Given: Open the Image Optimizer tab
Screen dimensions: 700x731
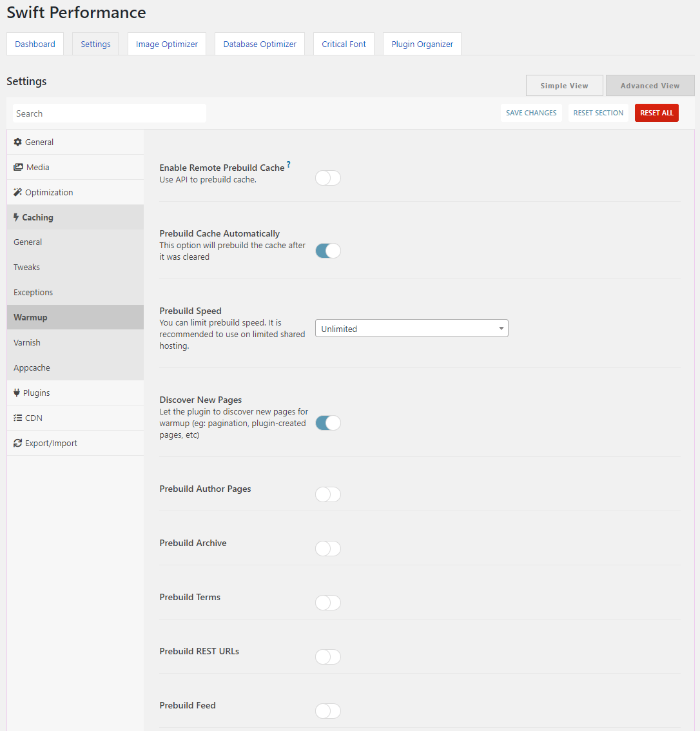Looking at the screenshot, I should [x=167, y=44].
